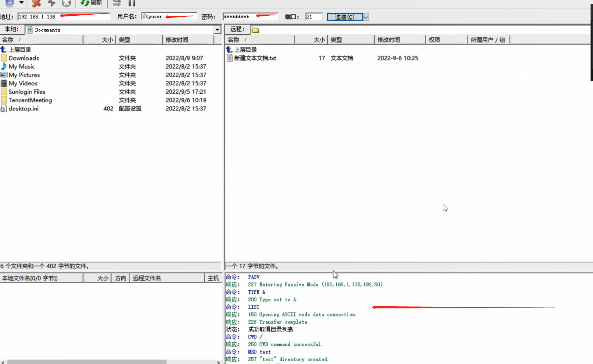Open the Downloads folder in local panel
The image size is (593, 364).
click(24, 58)
